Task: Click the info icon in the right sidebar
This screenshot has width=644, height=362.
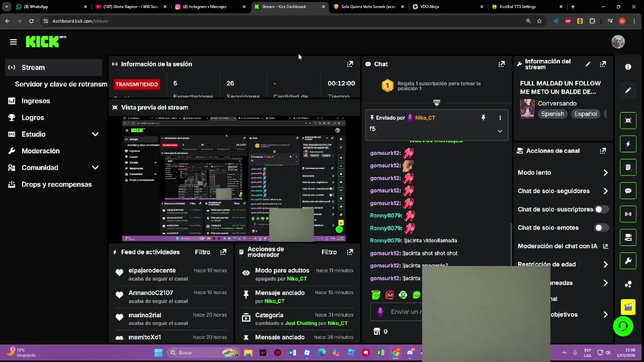Action: coord(628,67)
